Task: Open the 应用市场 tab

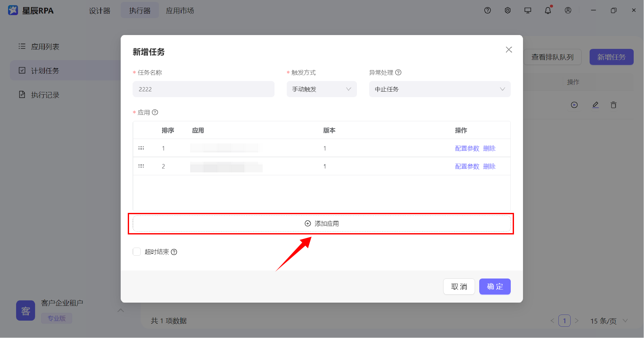Action: (x=180, y=11)
